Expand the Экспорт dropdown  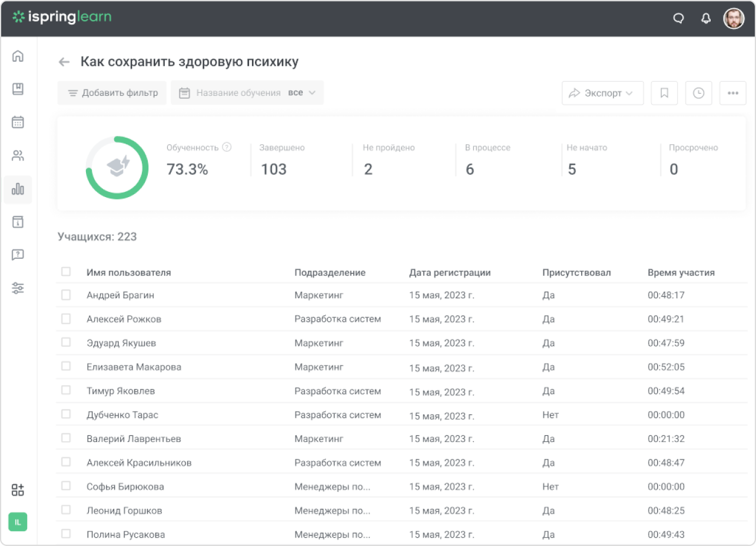[602, 93]
